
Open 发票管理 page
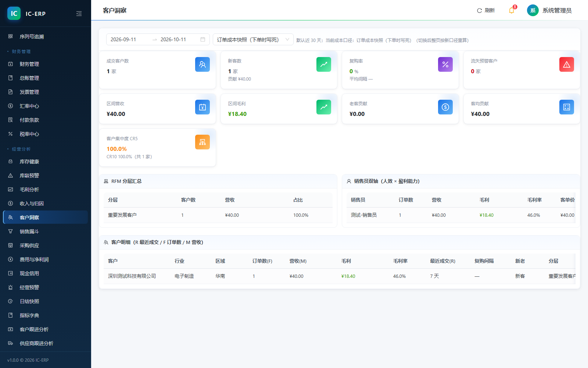tap(46, 92)
